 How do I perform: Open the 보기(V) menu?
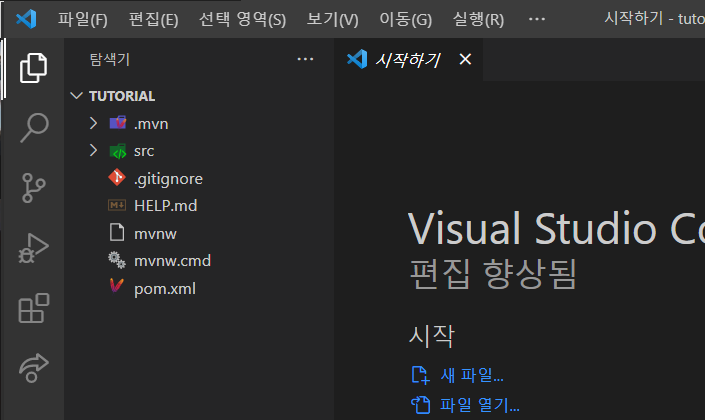pos(332,19)
